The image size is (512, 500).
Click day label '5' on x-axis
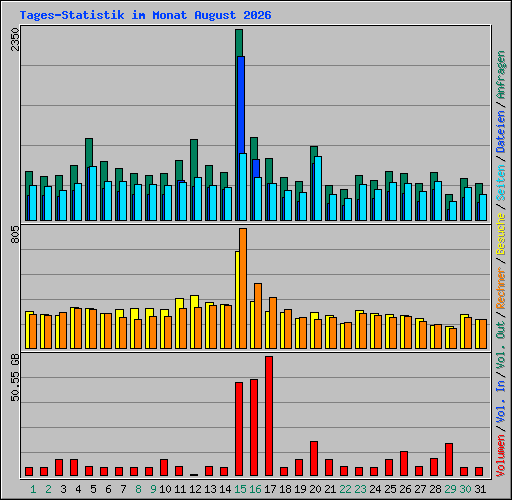pyautogui.click(x=93, y=489)
